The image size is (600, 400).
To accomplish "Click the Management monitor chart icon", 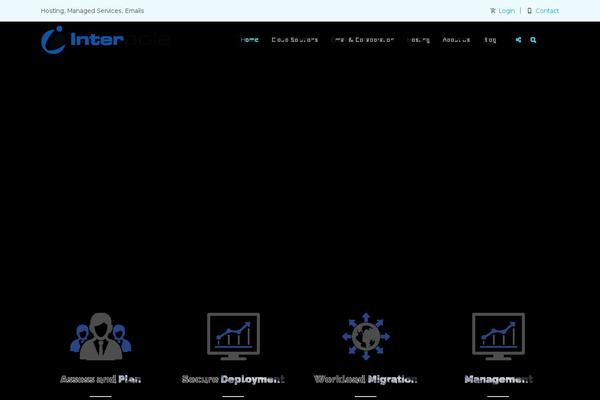I will click(498, 336).
